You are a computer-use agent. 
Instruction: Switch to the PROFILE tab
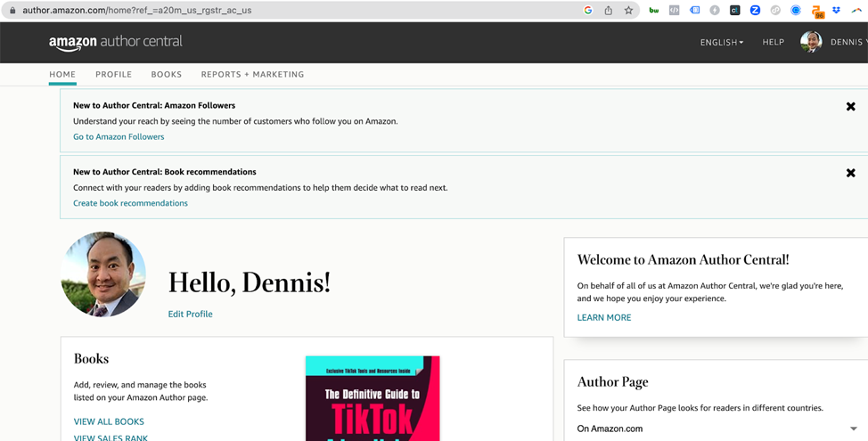coord(113,74)
